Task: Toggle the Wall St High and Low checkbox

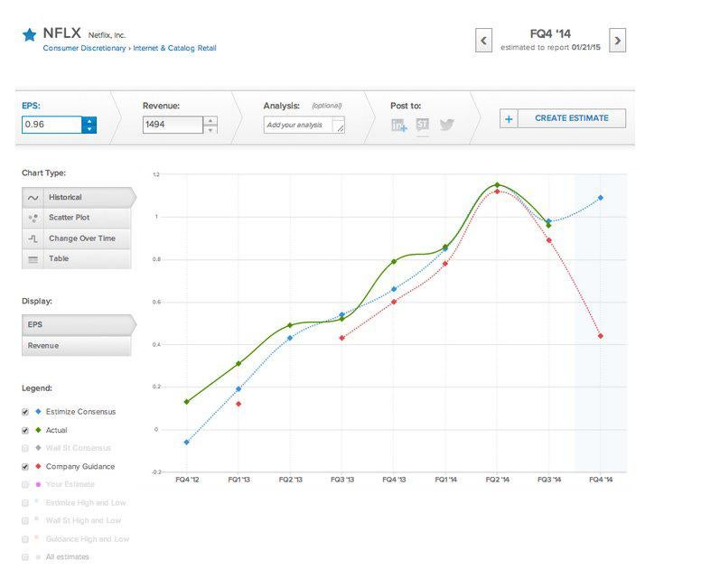Action: pyautogui.click(x=25, y=521)
